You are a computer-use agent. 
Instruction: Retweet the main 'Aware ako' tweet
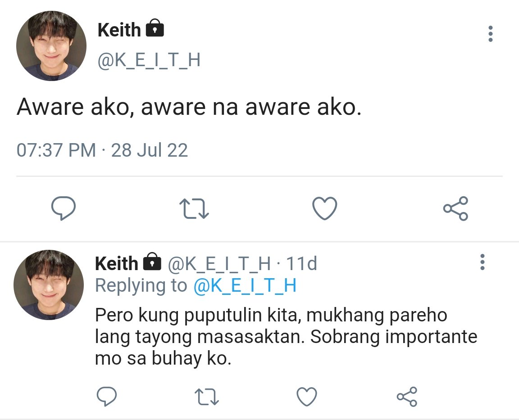pyautogui.click(x=194, y=208)
